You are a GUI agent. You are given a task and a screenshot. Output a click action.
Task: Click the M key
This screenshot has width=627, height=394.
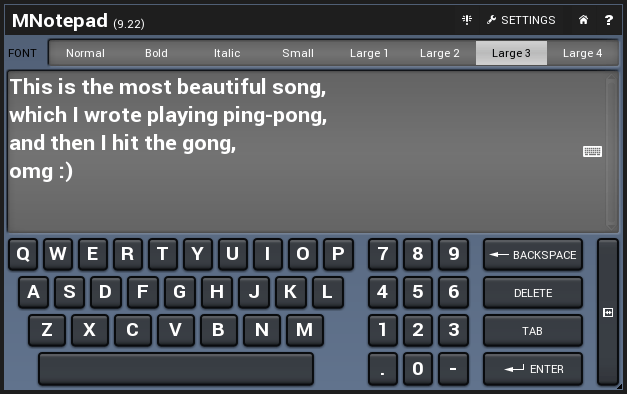[305, 330]
